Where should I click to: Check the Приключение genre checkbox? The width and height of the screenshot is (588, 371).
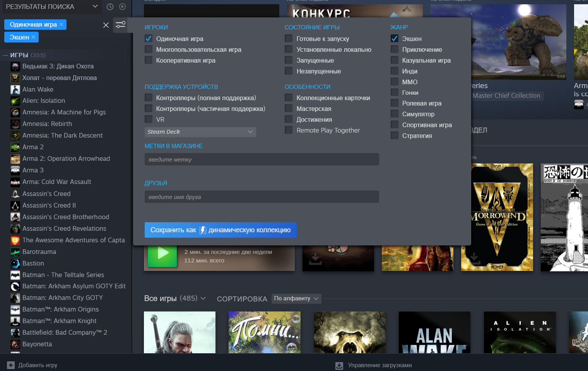[395, 49]
